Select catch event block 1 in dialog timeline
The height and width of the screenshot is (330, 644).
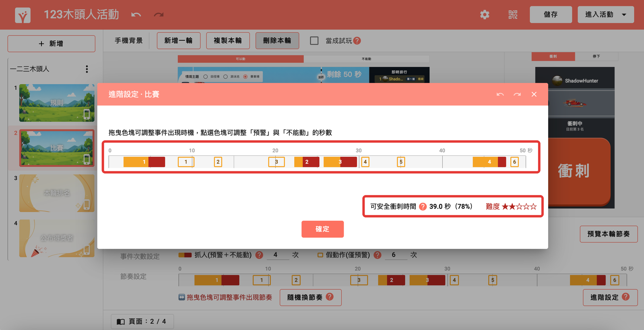click(144, 162)
